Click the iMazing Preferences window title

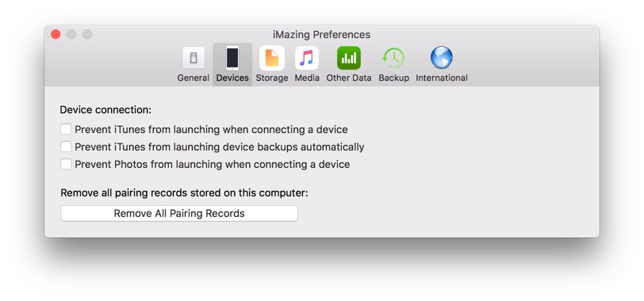[321, 34]
